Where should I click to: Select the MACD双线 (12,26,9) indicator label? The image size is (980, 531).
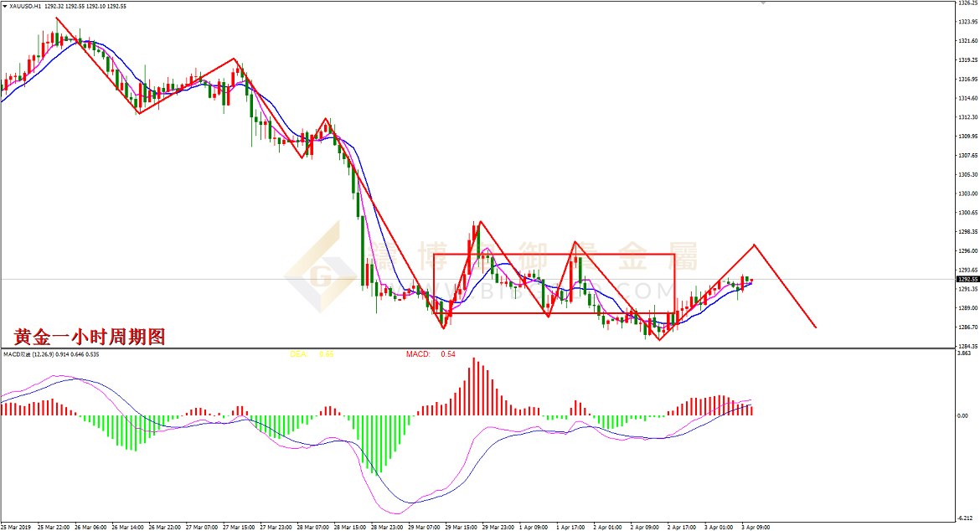point(28,354)
